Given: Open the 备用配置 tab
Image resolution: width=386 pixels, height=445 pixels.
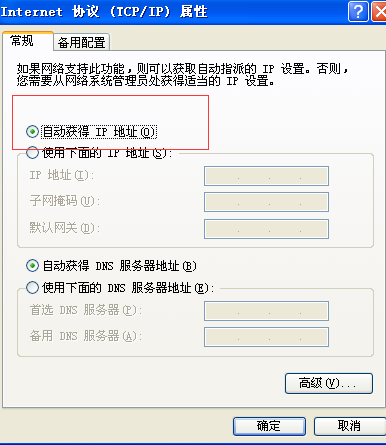Looking at the screenshot, I should (x=82, y=42).
